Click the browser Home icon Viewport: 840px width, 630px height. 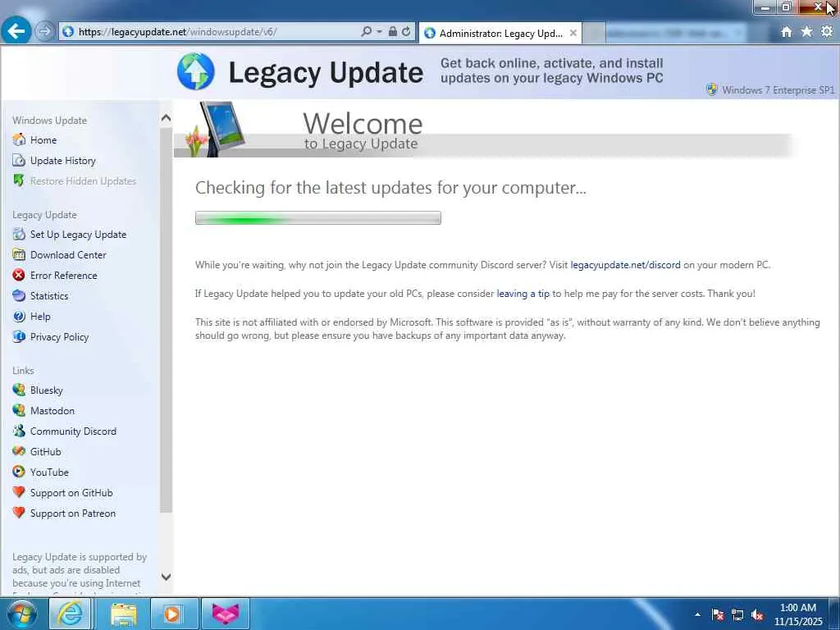point(786,32)
